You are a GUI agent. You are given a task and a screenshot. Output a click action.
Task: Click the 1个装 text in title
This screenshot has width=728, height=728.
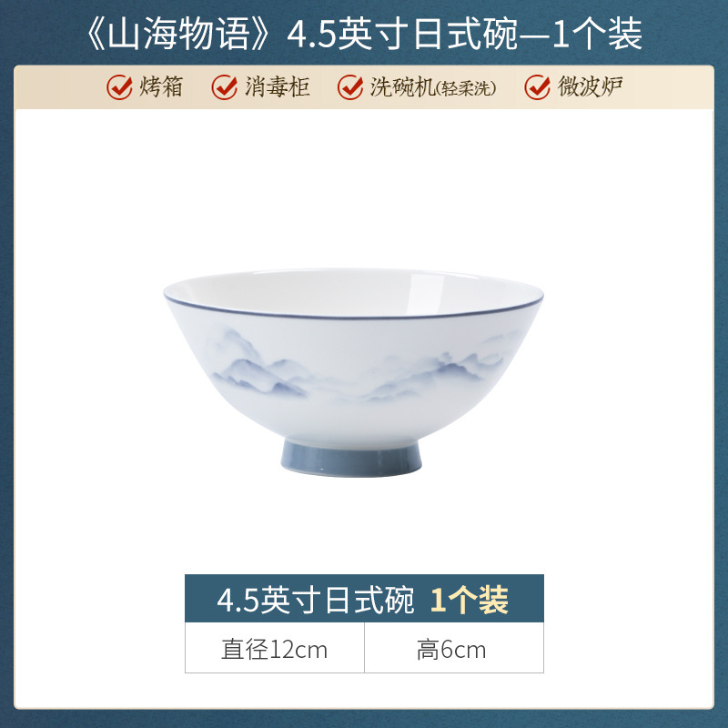tap(598, 35)
